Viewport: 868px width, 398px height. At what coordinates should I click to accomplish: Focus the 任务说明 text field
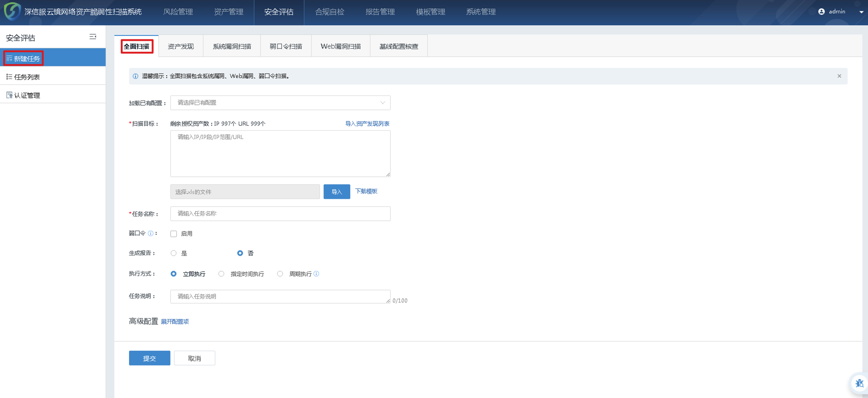[280, 297]
